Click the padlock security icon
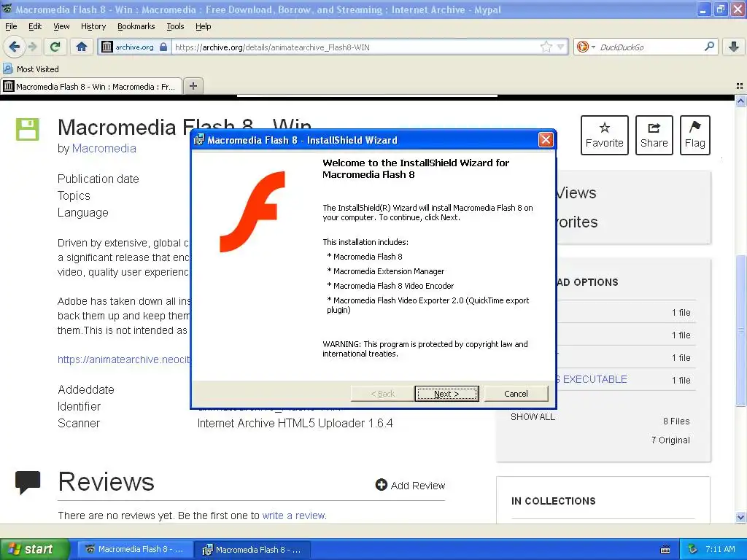The height and width of the screenshot is (560, 747). pyautogui.click(x=163, y=47)
